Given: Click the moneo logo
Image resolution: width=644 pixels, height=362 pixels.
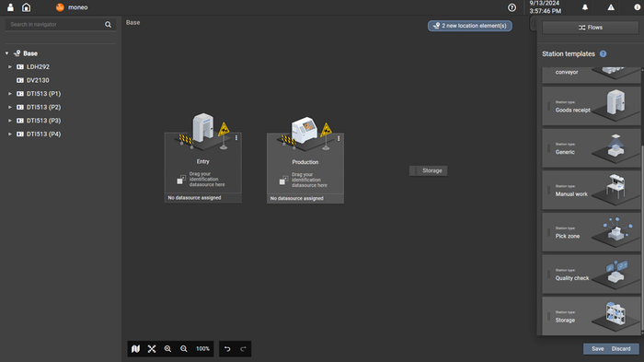Looking at the screenshot, I should [x=60, y=7].
